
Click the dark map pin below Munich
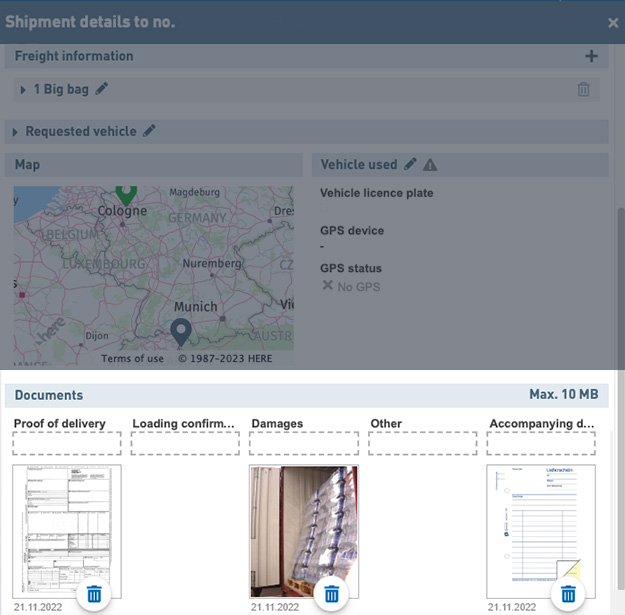pyautogui.click(x=181, y=331)
